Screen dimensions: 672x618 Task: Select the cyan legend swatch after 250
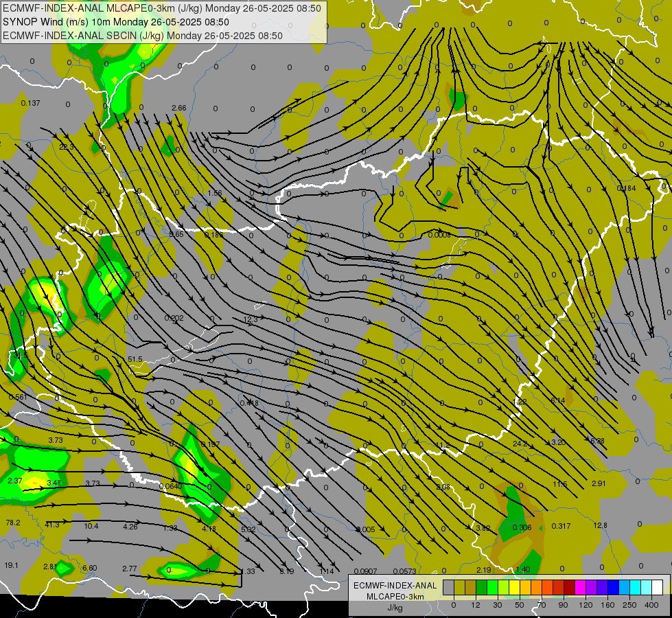635,587
